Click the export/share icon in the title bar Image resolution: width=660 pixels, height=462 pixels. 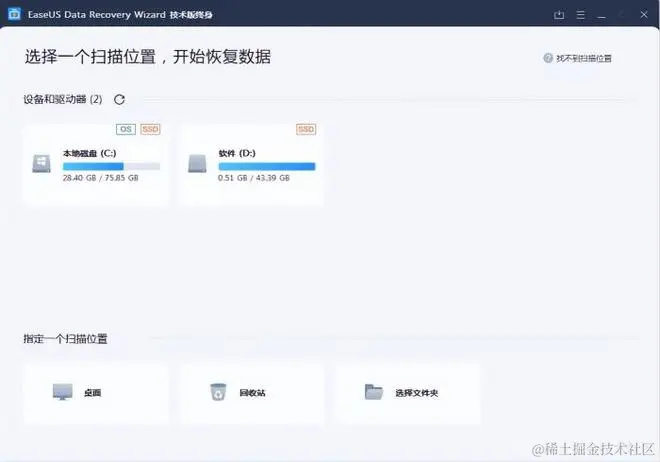point(559,15)
